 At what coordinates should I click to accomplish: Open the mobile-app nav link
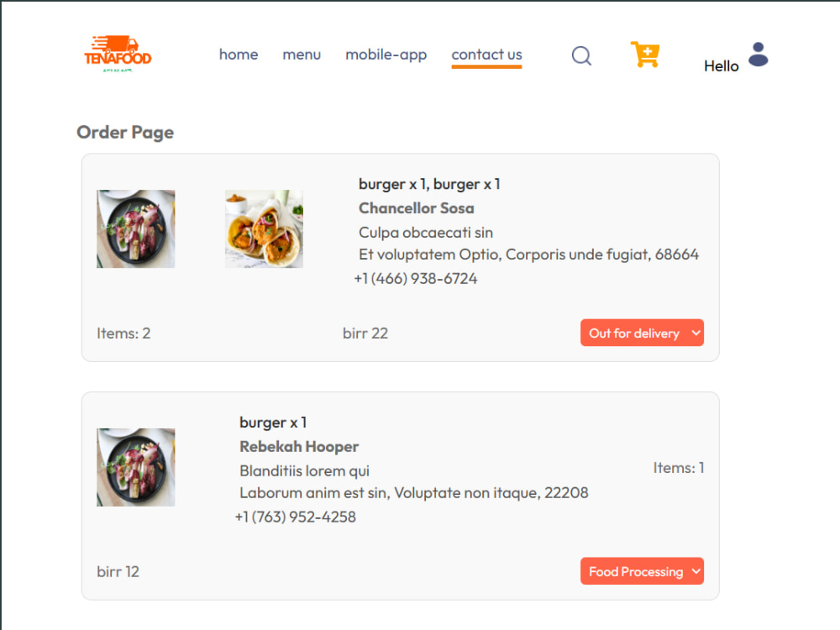386,55
